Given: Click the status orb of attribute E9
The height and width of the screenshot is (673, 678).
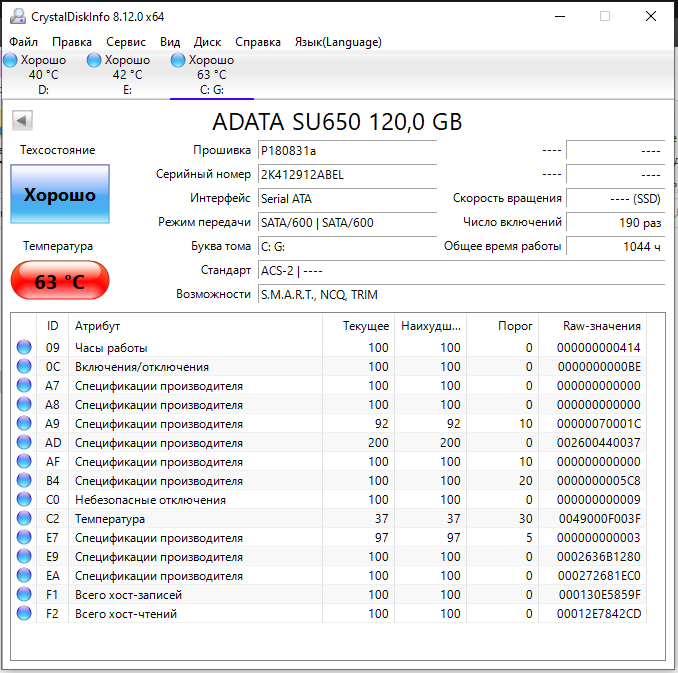Looking at the screenshot, I should pos(24,556).
